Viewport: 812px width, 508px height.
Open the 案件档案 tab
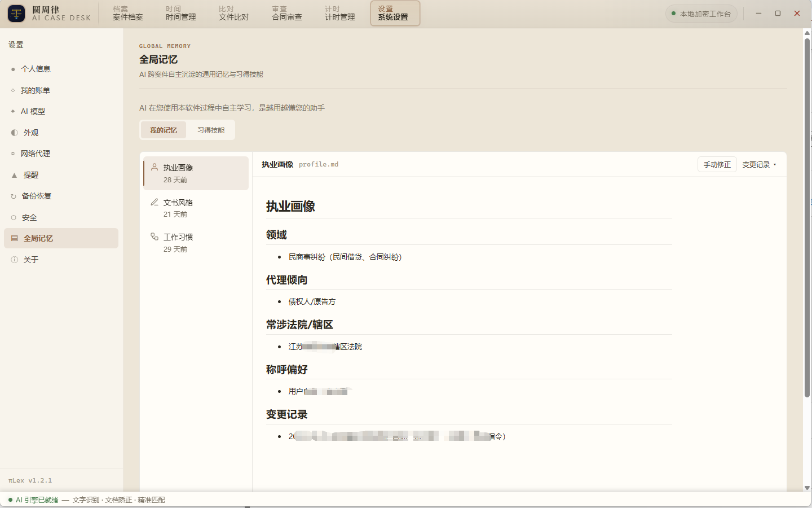click(127, 13)
